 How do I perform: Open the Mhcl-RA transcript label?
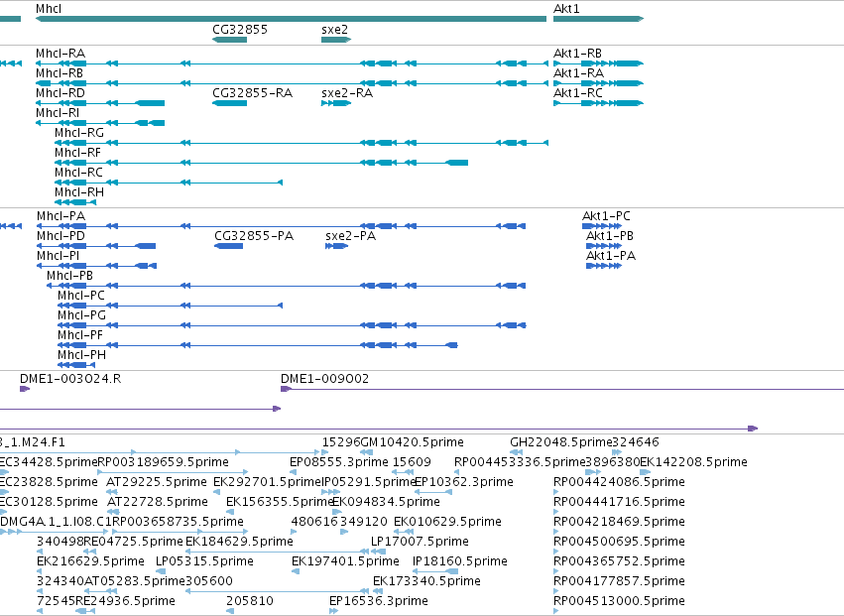click(x=60, y=53)
